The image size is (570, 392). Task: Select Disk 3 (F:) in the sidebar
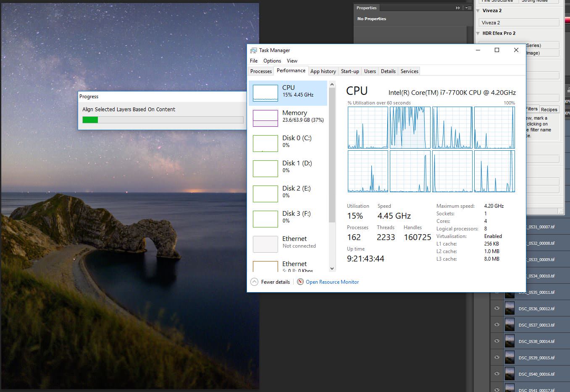point(288,219)
